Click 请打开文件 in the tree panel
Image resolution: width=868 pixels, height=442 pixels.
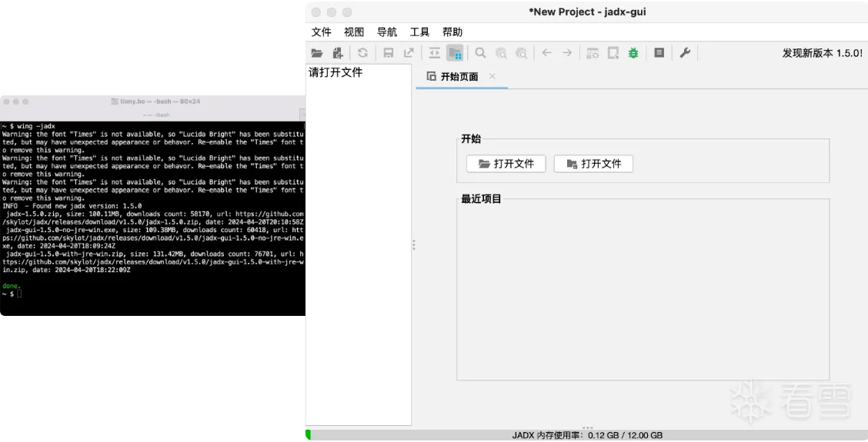336,72
